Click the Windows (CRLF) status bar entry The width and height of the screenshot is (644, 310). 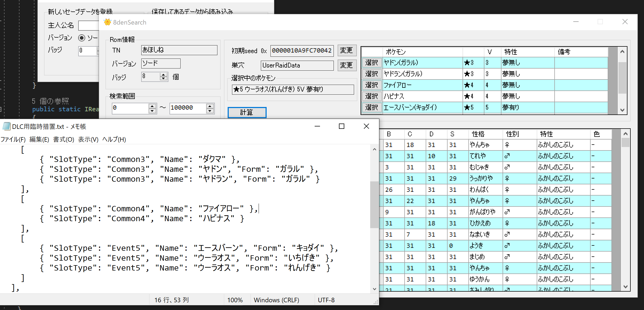(x=276, y=300)
